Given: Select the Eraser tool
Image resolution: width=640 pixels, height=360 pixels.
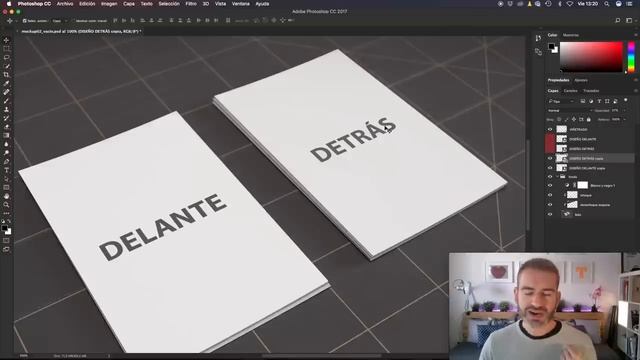Looking at the screenshot, I should coord(6,127).
